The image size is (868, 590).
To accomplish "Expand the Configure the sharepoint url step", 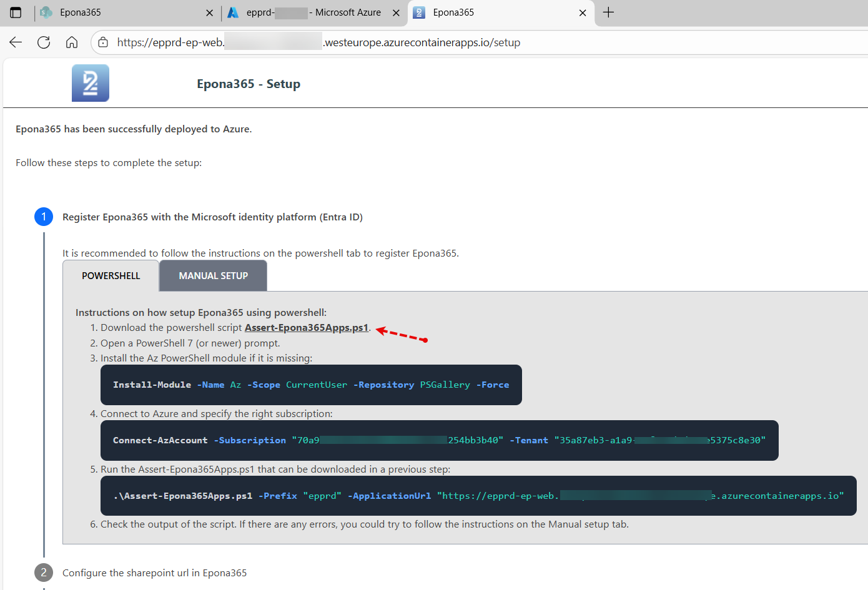I will (x=154, y=573).
